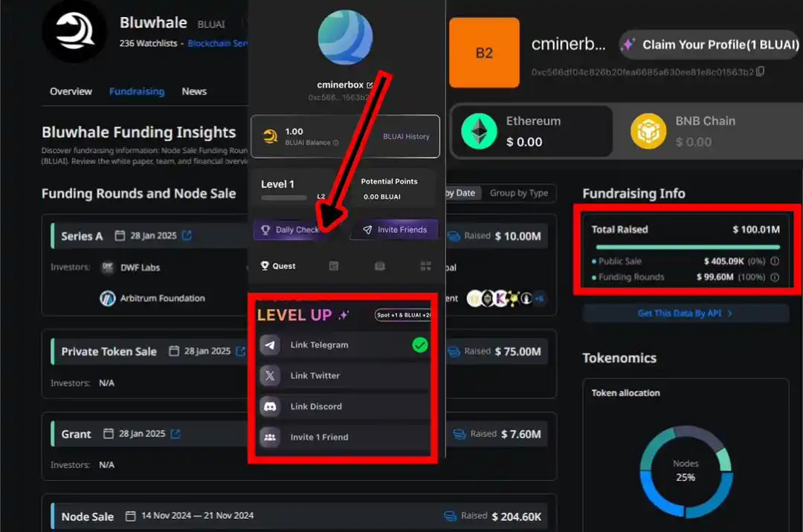803x532 pixels.
Task: Show the BLUAI Balance info tooltip icon
Action: (x=336, y=143)
